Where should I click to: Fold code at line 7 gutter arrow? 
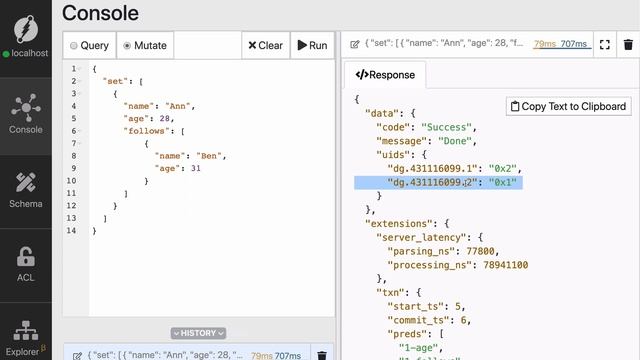pyautogui.click(x=80, y=143)
